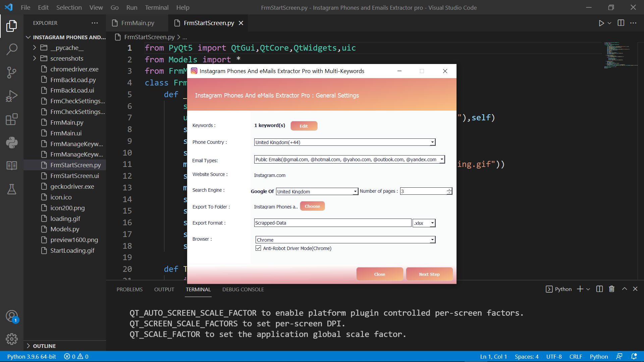
Task: Click the Edit keywords button
Action: tap(304, 126)
